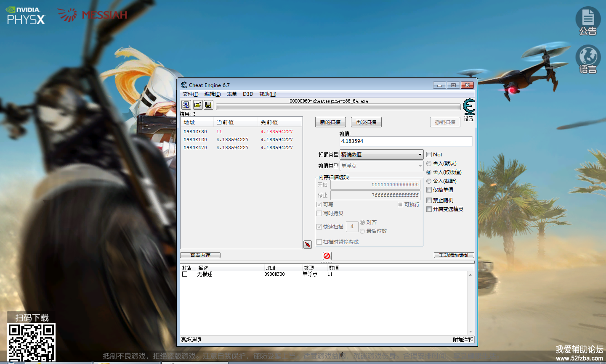Open the 语言 language globe icon
Image resolution: width=606 pixels, height=364 pixels.
coord(588,59)
